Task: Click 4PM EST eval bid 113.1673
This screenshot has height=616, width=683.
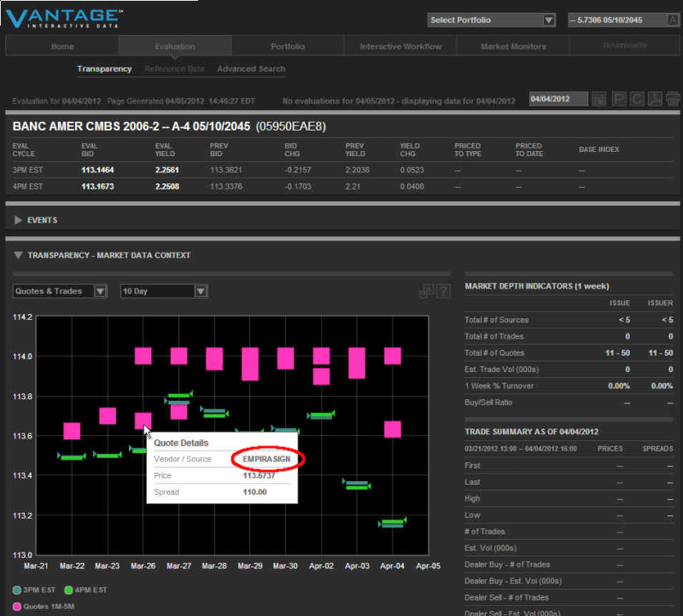Action: (97, 186)
